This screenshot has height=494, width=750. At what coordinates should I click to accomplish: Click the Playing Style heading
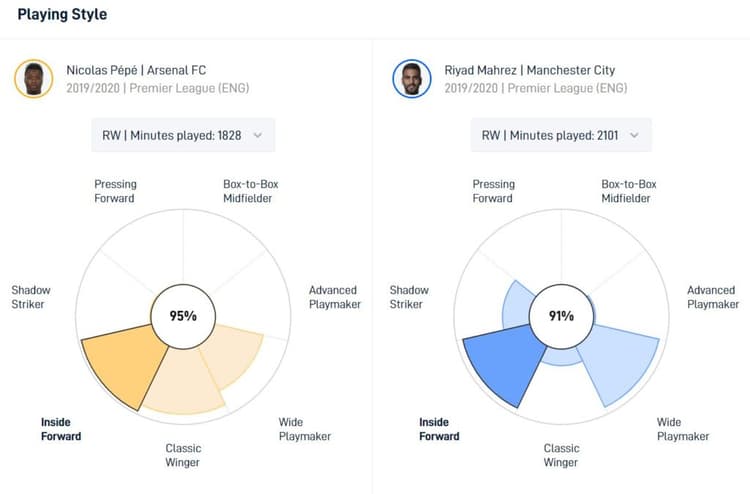tap(62, 15)
